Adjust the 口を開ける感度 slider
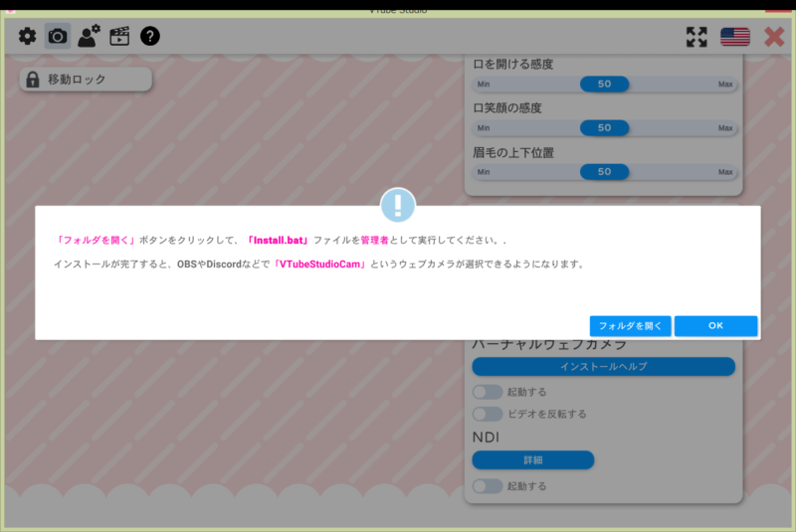Image resolution: width=796 pixels, height=532 pixels. pyautogui.click(x=604, y=85)
